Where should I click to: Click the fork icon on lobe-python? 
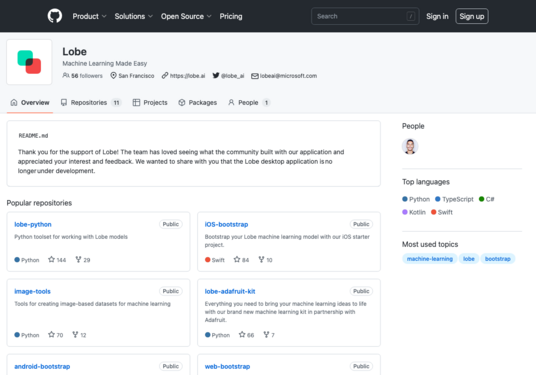pos(78,259)
